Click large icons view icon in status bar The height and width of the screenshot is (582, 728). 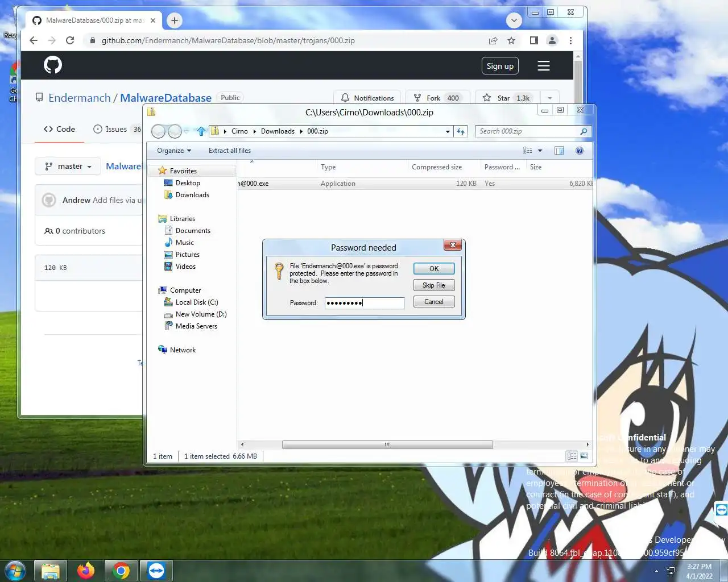coord(584,456)
